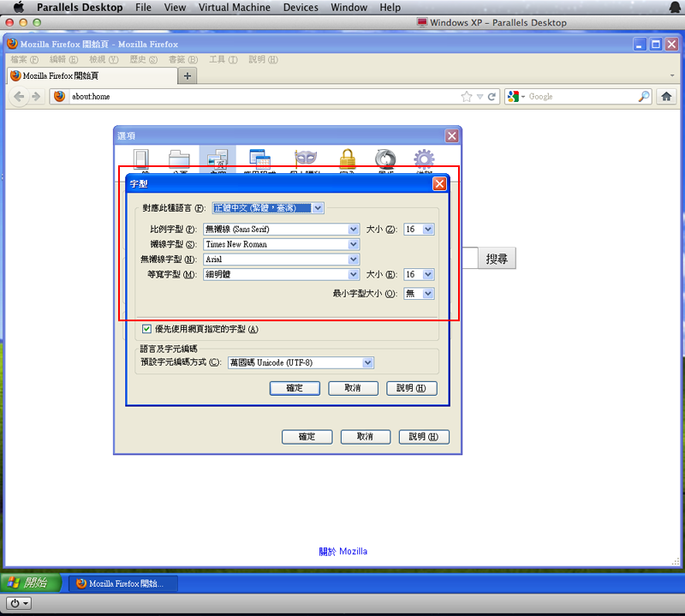This screenshot has width=685, height=616.
Task: Open the Sync panel icon
Action: [384, 158]
